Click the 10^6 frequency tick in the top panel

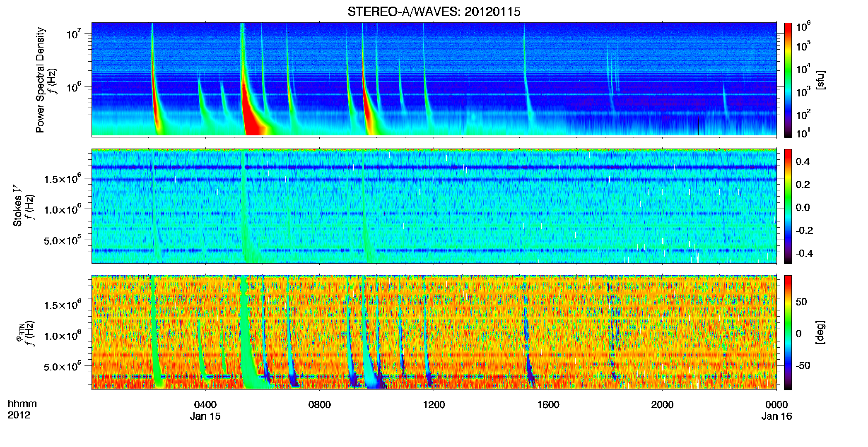tap(75, 87)
